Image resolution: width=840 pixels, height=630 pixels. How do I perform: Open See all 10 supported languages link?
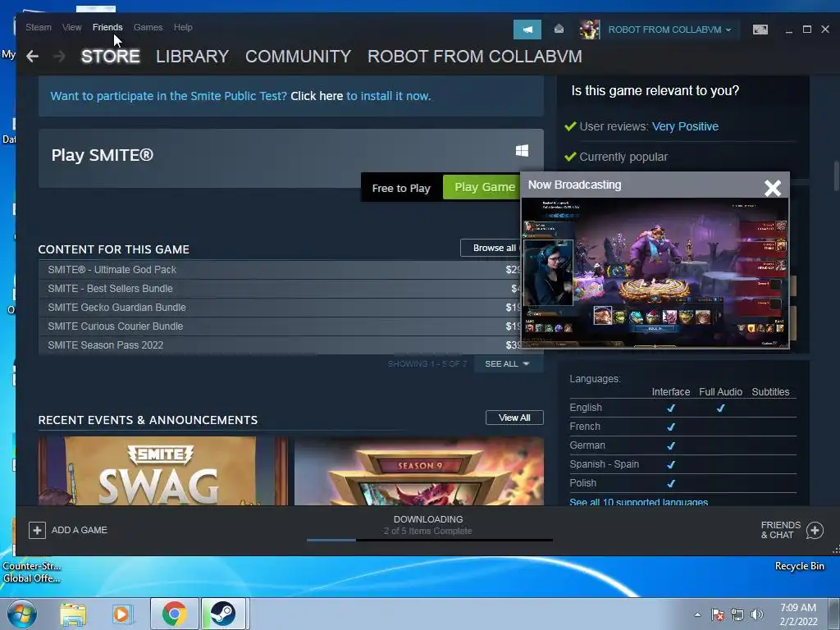click(x=638, y=502)
